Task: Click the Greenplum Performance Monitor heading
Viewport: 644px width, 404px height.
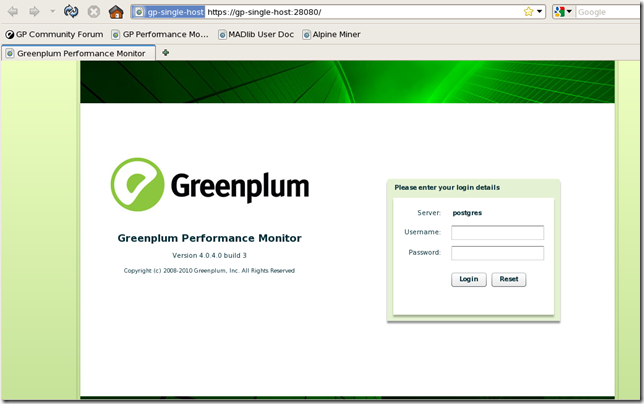Action: (x=209, y=238)
